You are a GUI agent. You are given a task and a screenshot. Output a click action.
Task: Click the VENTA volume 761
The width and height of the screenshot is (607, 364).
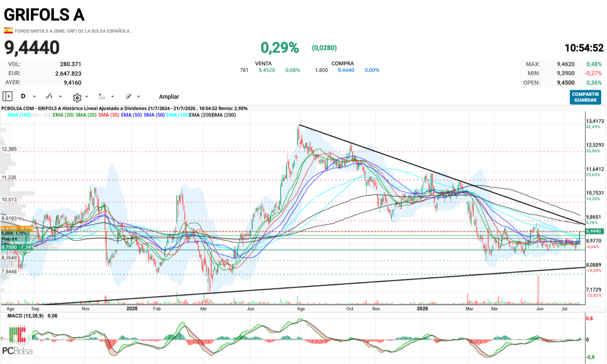click(244, 70)
